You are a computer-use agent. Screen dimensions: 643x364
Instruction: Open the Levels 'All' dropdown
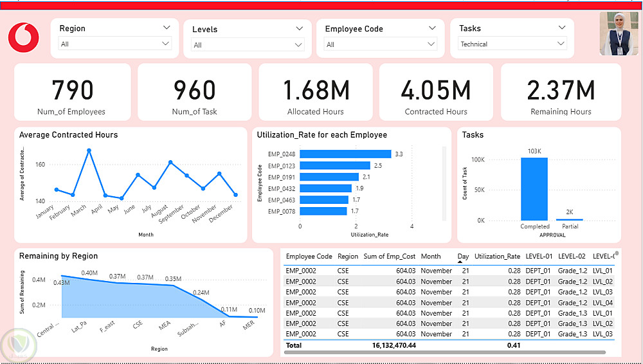(x=248, y=45)
